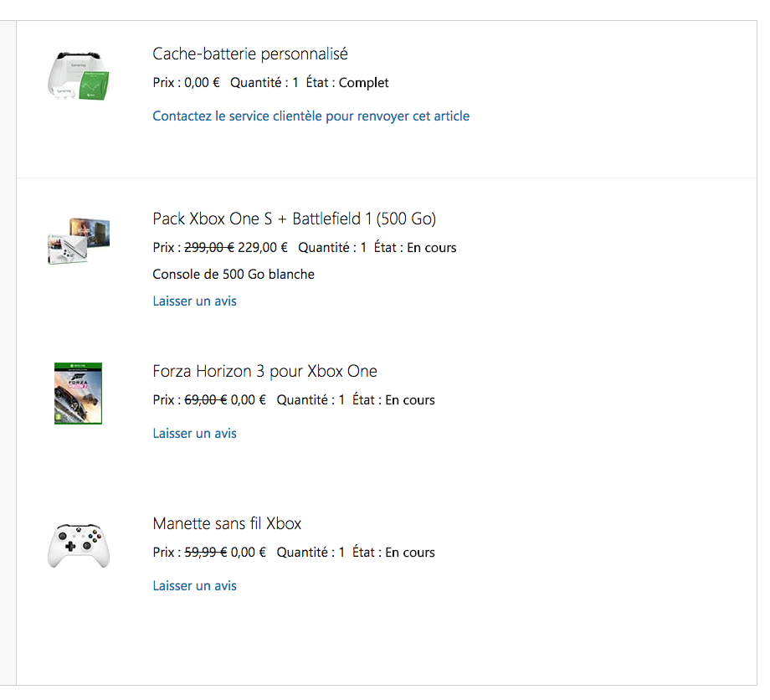Open the Manette sans fil Xbox title
This screenshot has width=770, height=700.
tap(227, 523)
